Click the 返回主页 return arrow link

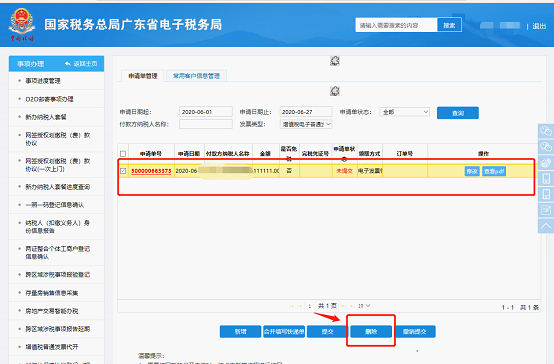[x=81, y=64]
